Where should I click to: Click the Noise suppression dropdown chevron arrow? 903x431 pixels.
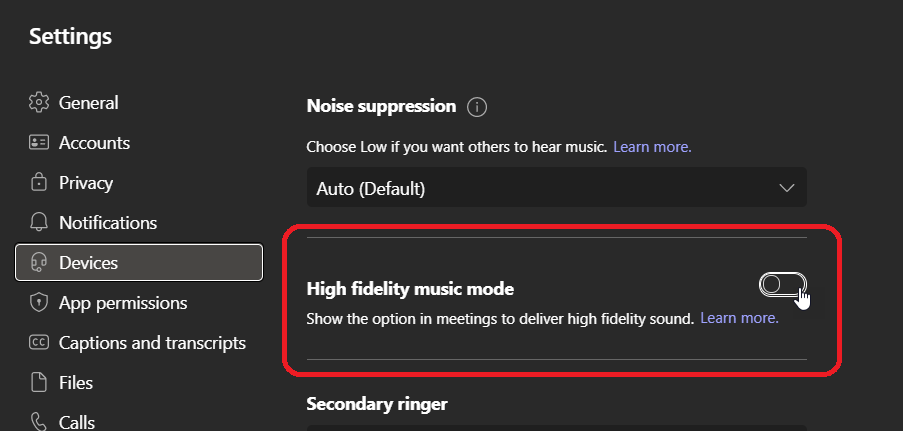(x=786, y=188)
